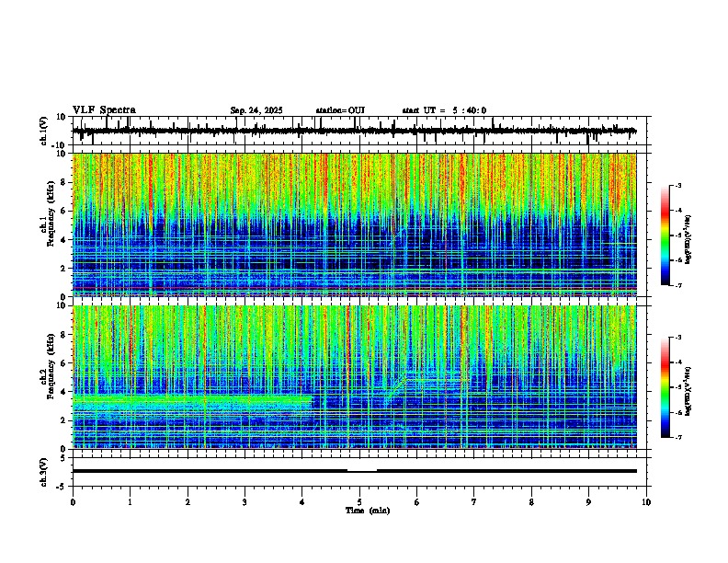Select the "start UT = 5 : 40: 0" text

pyautogui.click(x=444, y=110)
